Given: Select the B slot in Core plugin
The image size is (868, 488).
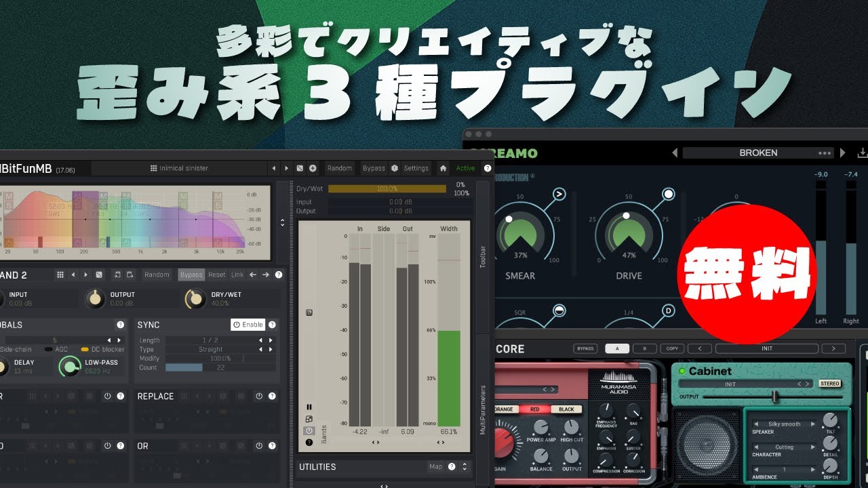Looking at the screenshot, I should tap(644, 348).
